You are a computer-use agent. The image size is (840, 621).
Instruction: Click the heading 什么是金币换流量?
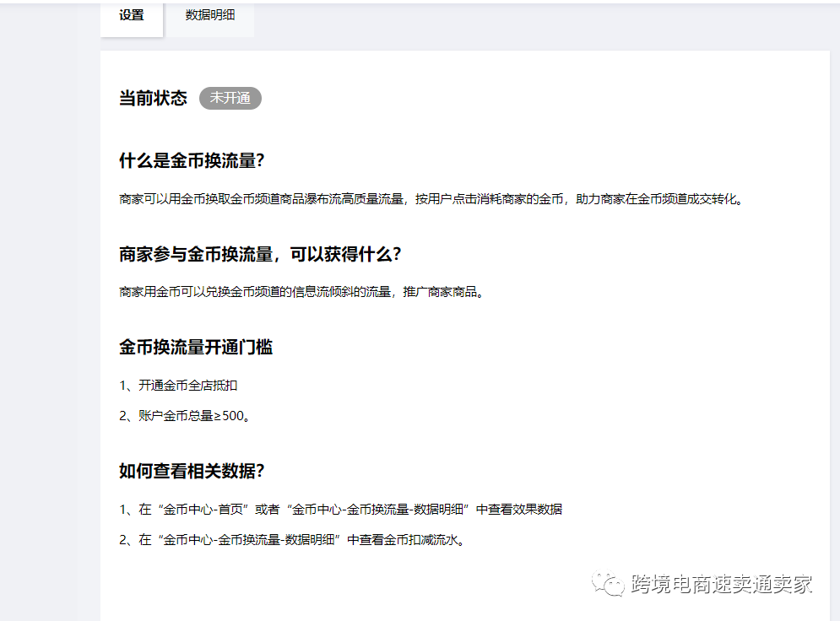coord(192,160)
